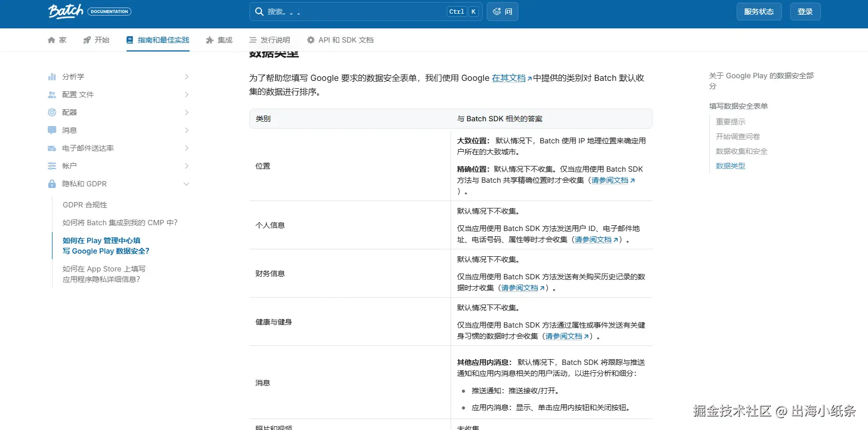Jump to 开始调查问卷 section

(x=738, y=137)
